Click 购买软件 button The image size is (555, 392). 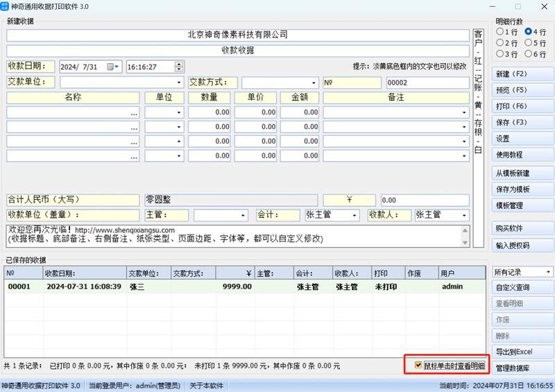[x=522, y=228]
